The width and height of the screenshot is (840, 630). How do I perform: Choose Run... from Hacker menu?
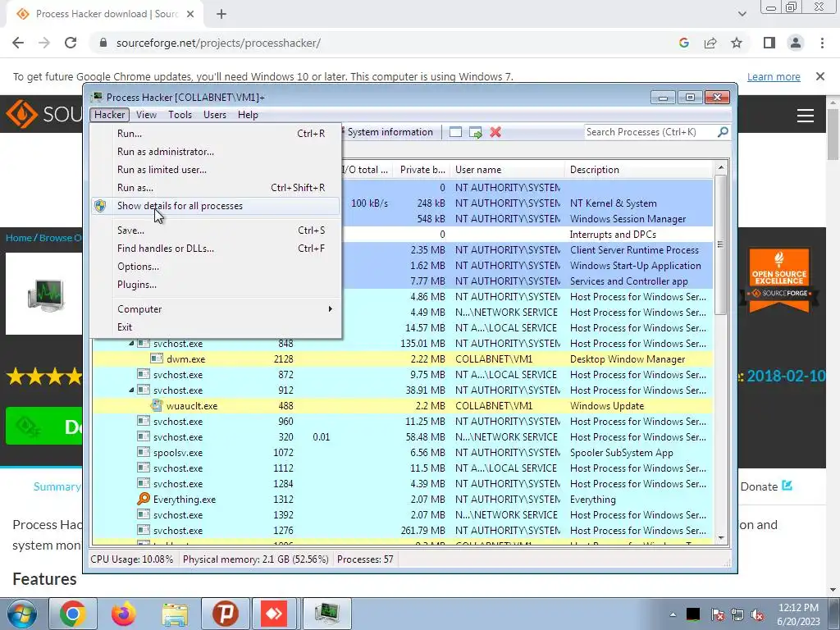(x=216, y=134)
